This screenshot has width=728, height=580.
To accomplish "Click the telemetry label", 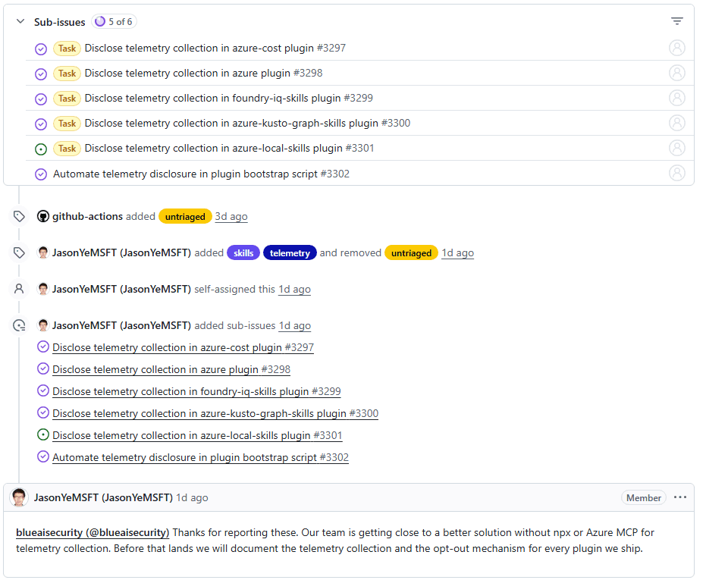I will (x=290, y=253).
